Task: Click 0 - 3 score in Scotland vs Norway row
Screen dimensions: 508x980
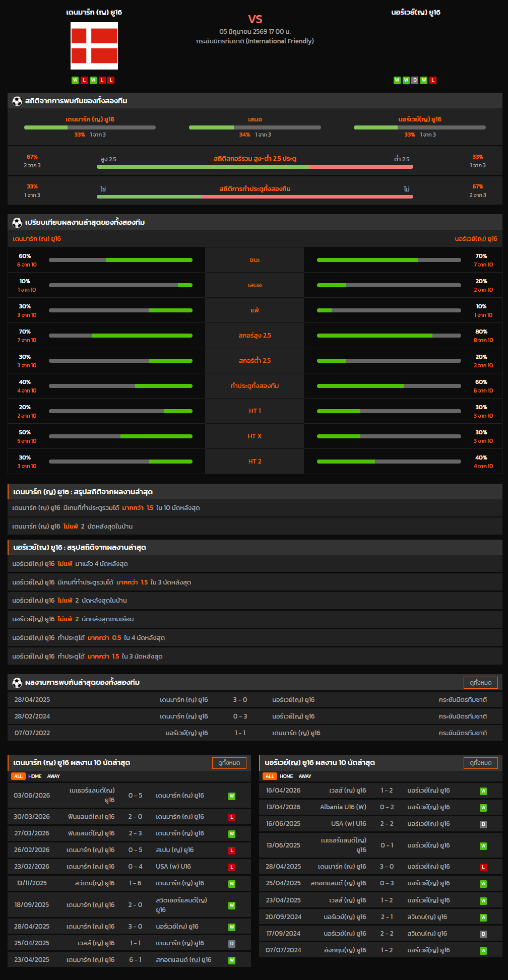Action: coord(387,883)
